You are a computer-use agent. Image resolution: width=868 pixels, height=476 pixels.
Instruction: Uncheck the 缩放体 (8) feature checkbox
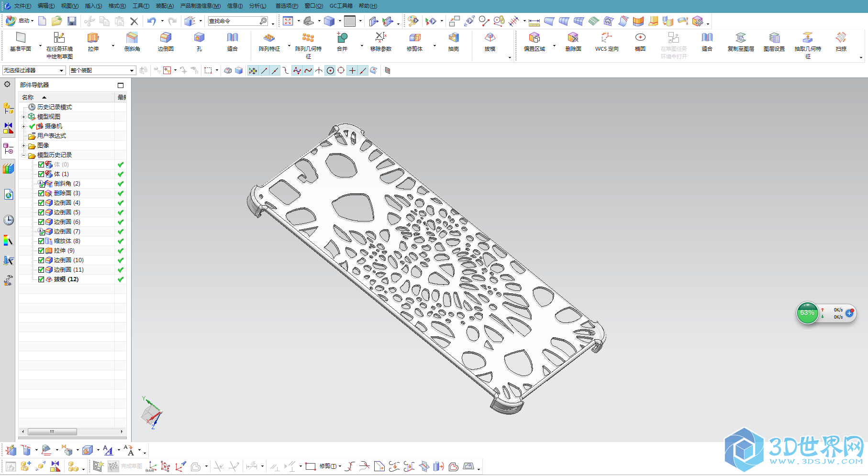pyautogui.click(x=41, y=241)
